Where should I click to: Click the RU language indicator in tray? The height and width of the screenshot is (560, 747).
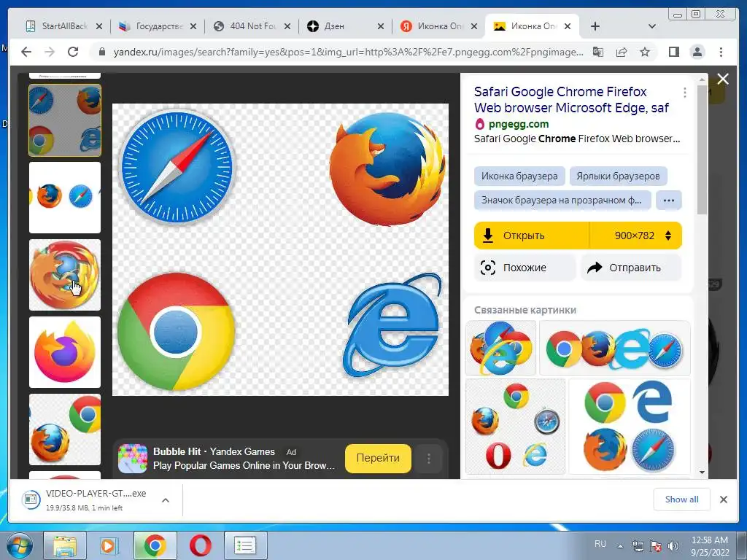pos(600,544)
